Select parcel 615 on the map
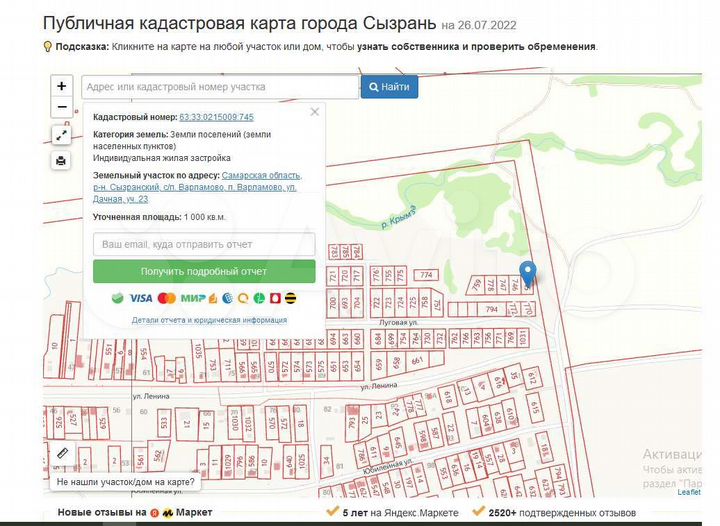 pos(534,407)
